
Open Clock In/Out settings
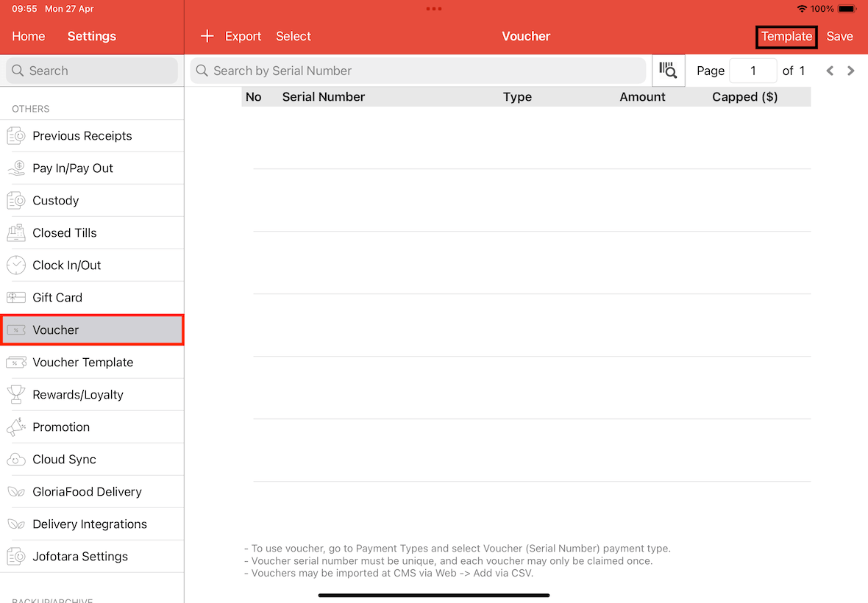click(92, 265)
